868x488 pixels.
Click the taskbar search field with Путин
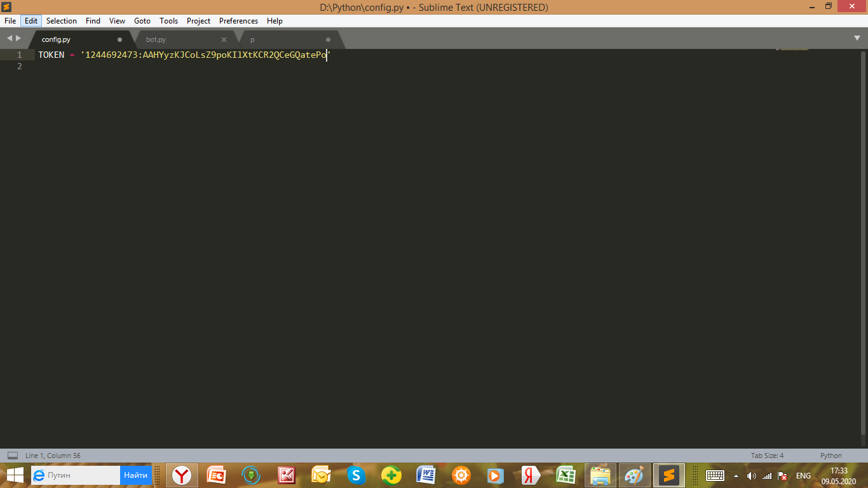(x=75, y=475)
